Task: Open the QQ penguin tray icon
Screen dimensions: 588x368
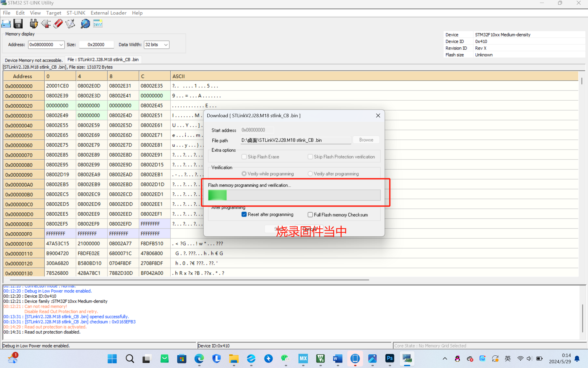Action: 457,359
